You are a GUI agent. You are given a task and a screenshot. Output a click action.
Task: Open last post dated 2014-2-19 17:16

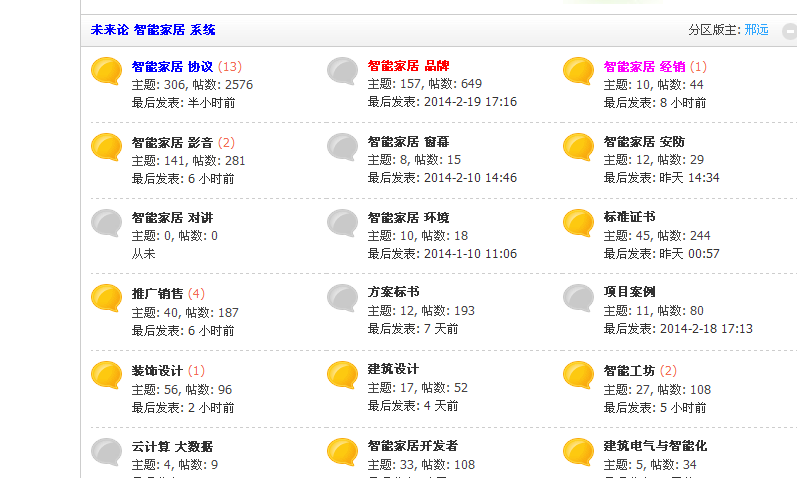coord(469,102)
